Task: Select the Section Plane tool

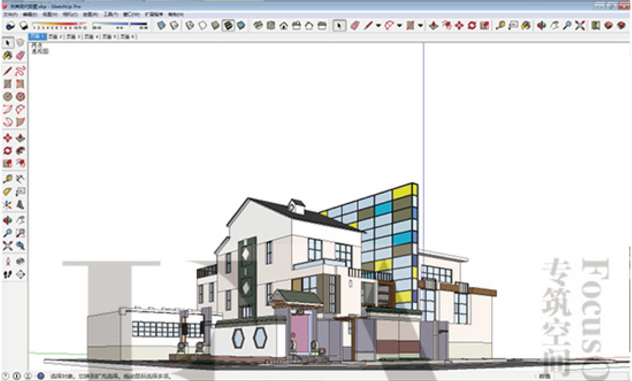Action: [20, 275]
